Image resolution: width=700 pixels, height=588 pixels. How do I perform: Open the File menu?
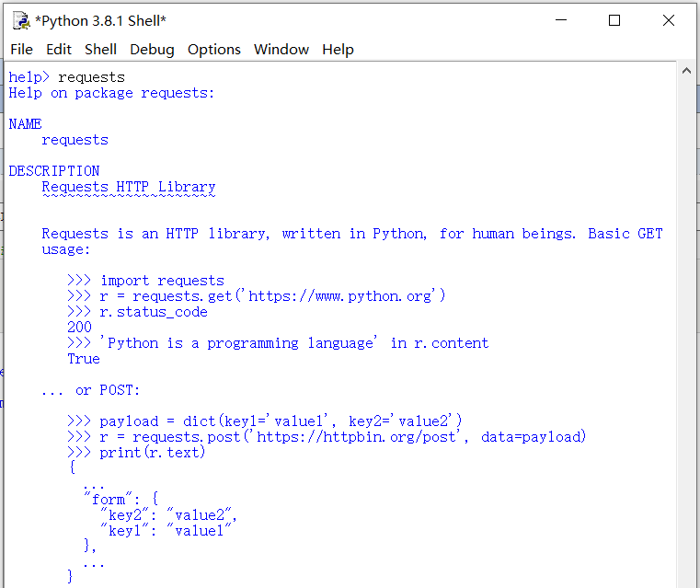pyautogui.click(x=21, y=50)
